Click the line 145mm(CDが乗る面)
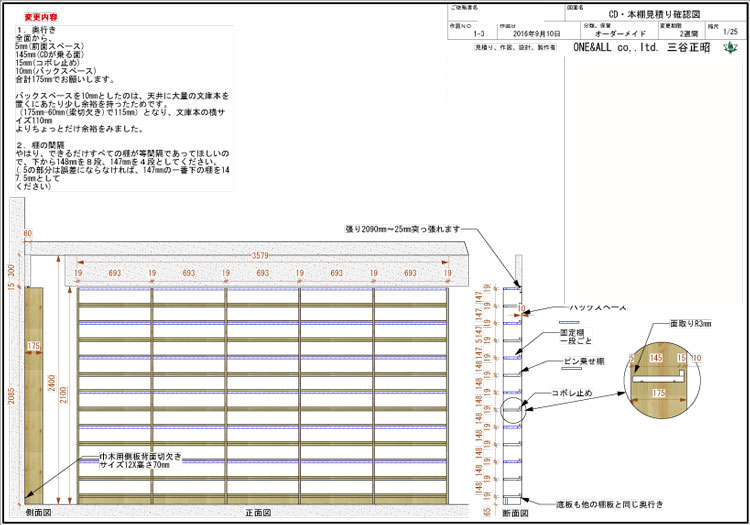The image size is (750, 525). click(49, 55)
